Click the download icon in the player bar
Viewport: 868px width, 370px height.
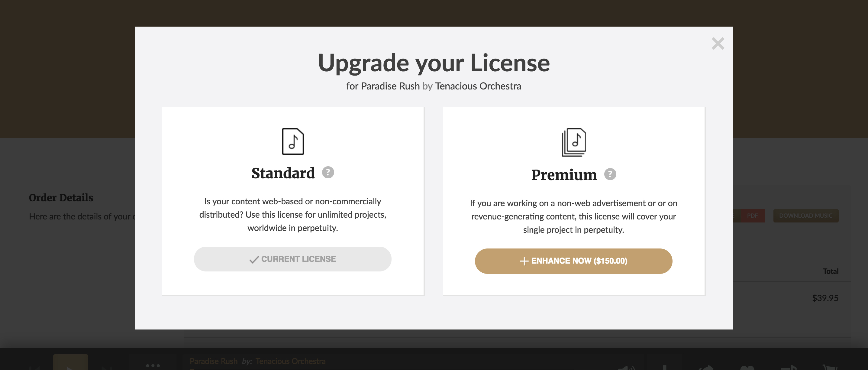coord(666,368)
